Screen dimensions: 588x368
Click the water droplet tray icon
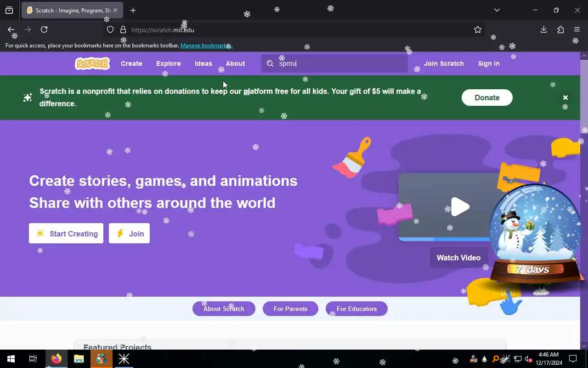[484, 359]
